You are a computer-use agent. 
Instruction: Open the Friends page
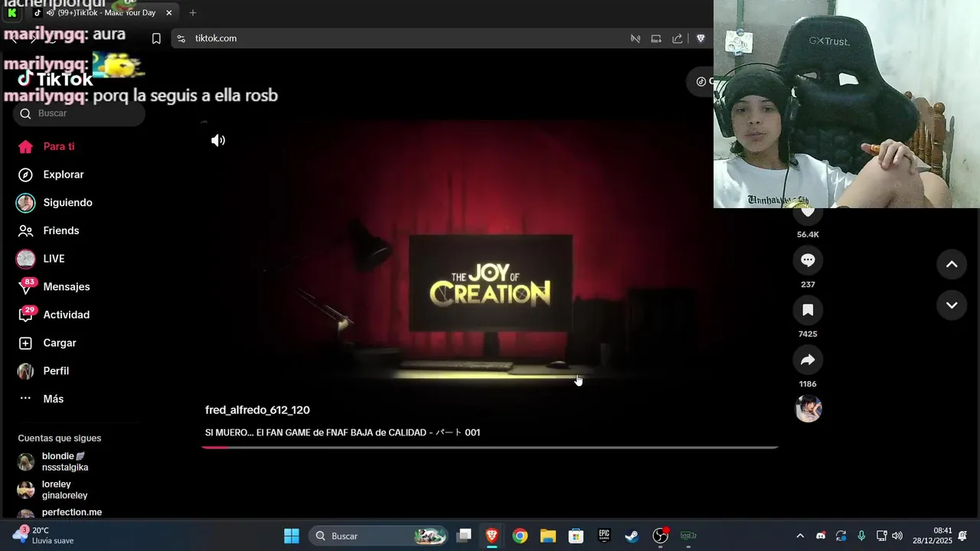click(x=48, y=230)
